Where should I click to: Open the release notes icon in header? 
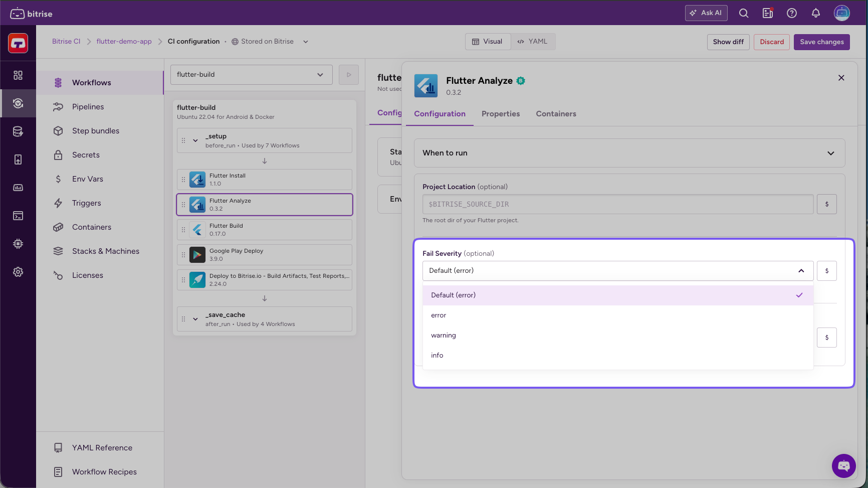pyautogui.click(x=768, y=13)
